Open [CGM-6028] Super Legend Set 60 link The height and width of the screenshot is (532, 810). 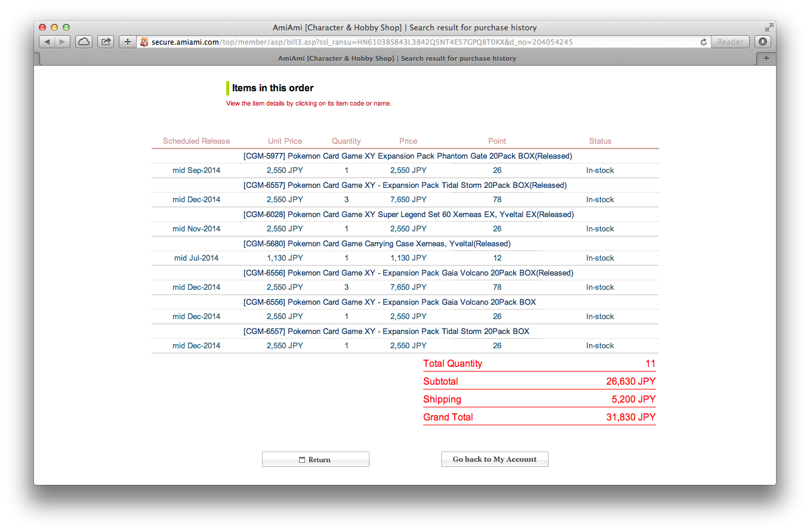(x=409, y=214)
